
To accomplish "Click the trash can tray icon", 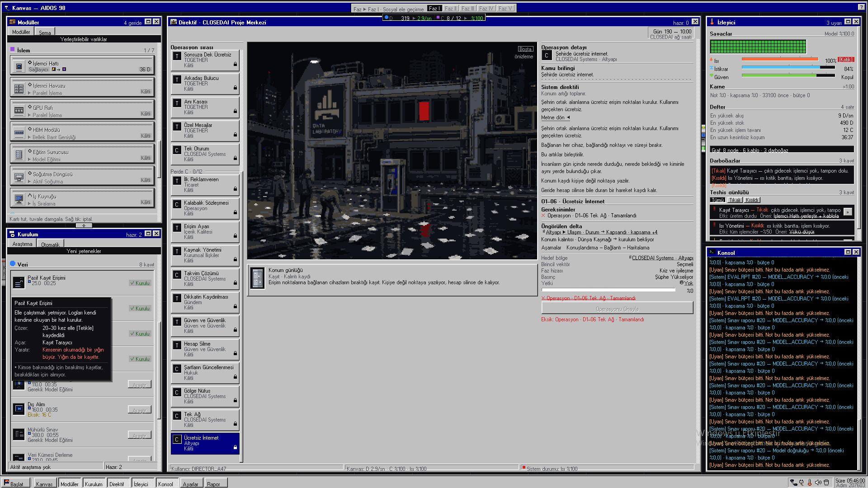I will click(x=826, y=483).
